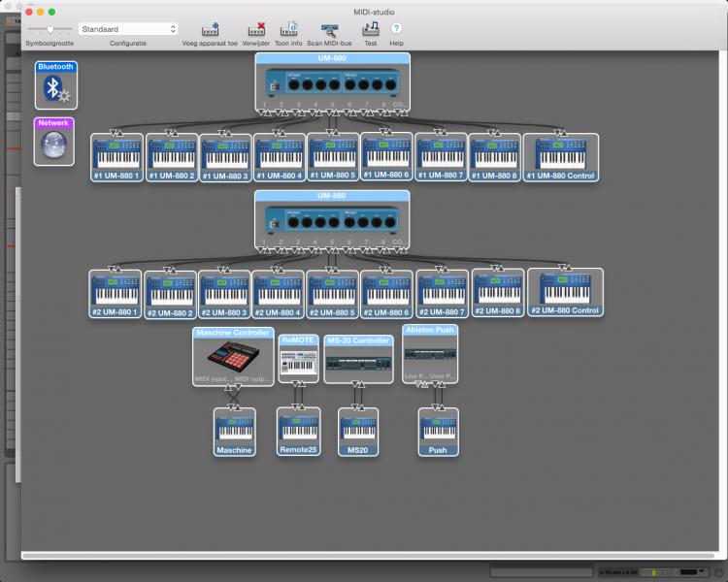
Task: Select the MS-20 Controller device
Action: coord(358,359)
